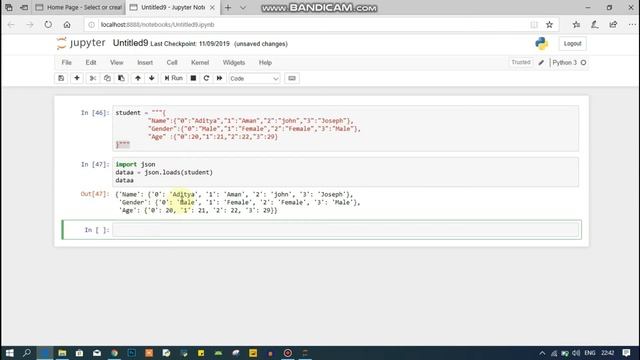This screenshot has height=360, width=640.
Task: Copy selected cells icon
Action: (107, 78)
